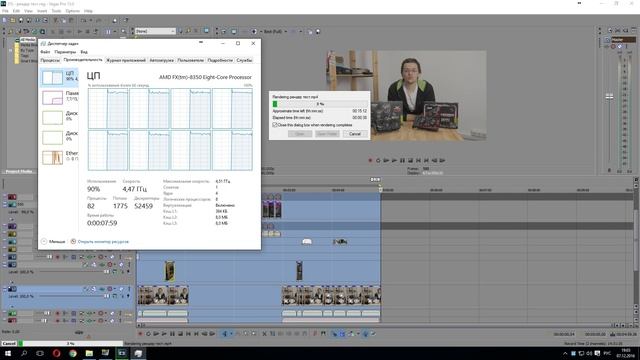Open the Автозагрузка tab

tap(162, 60)
